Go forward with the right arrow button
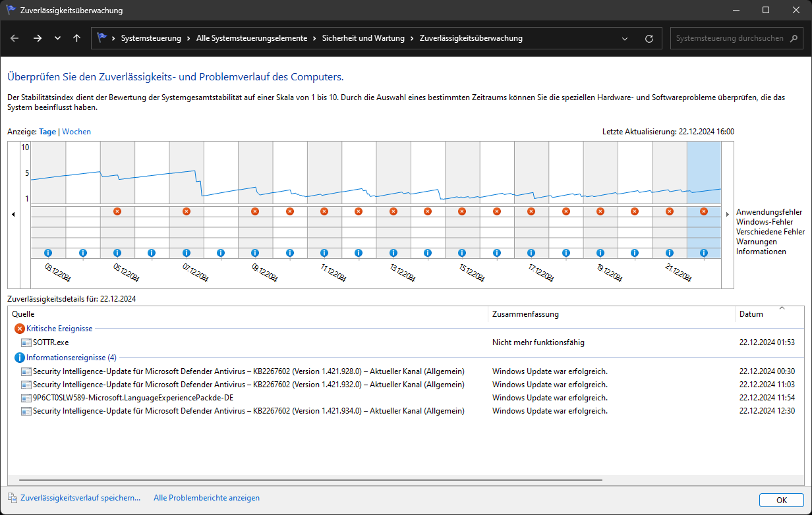The image size is (812, 515). click(38, 38)
